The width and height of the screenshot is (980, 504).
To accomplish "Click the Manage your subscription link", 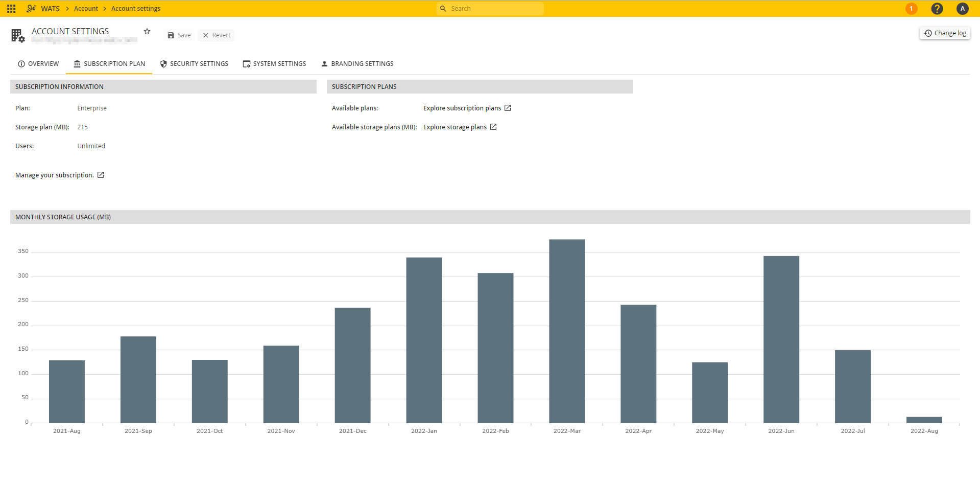I will point(55,175).
